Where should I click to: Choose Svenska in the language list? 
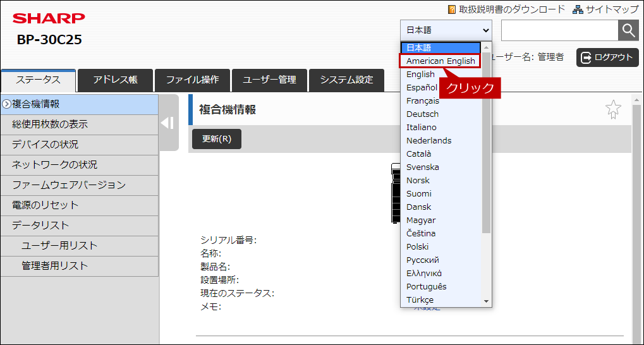pyautogui.click(x=440, y=167)
